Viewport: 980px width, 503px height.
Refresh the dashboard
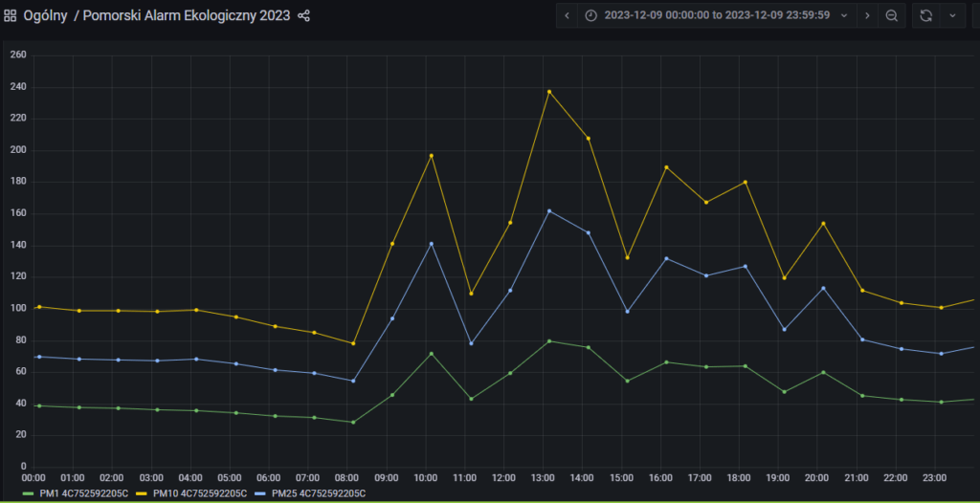pyautogui.click(x=925, y=15)
